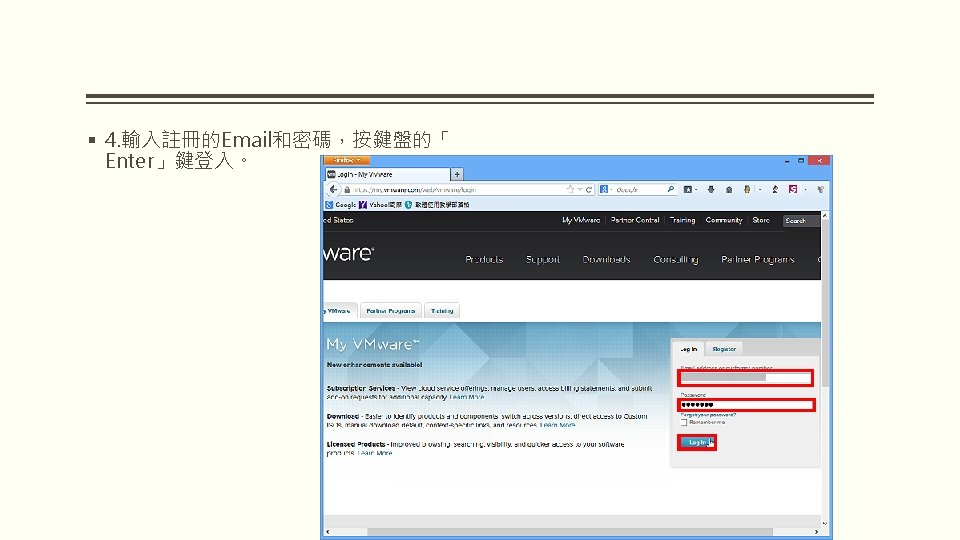Click Store in top navigation

[761, 220]
